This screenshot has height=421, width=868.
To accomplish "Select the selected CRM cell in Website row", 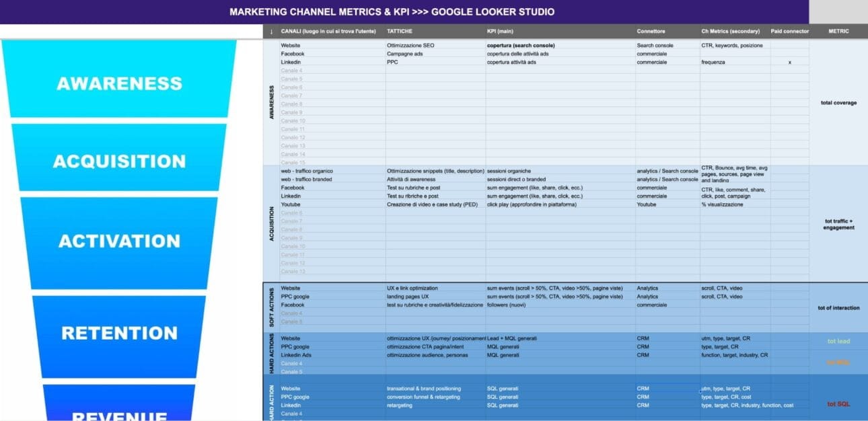I will point(667,388).
